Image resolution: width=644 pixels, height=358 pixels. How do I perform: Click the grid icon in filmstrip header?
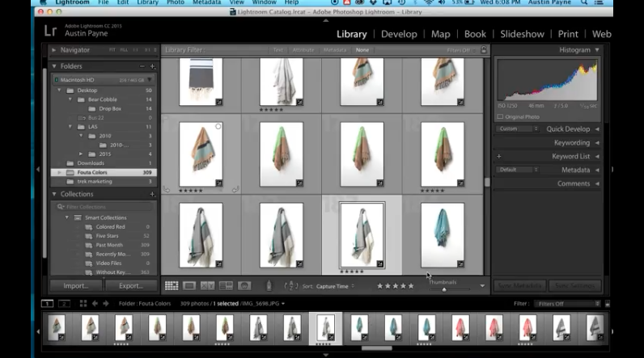click(x=83, y=304)
